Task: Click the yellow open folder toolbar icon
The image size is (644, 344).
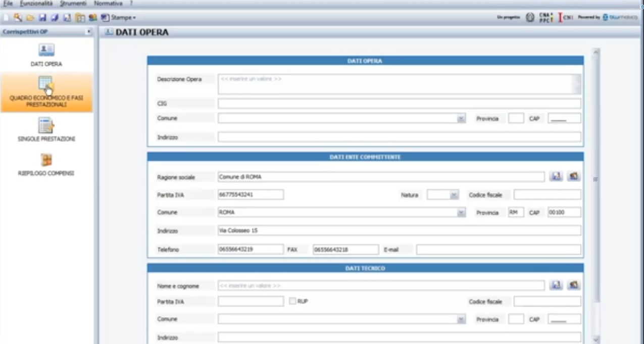Action: tap(29, 17)
